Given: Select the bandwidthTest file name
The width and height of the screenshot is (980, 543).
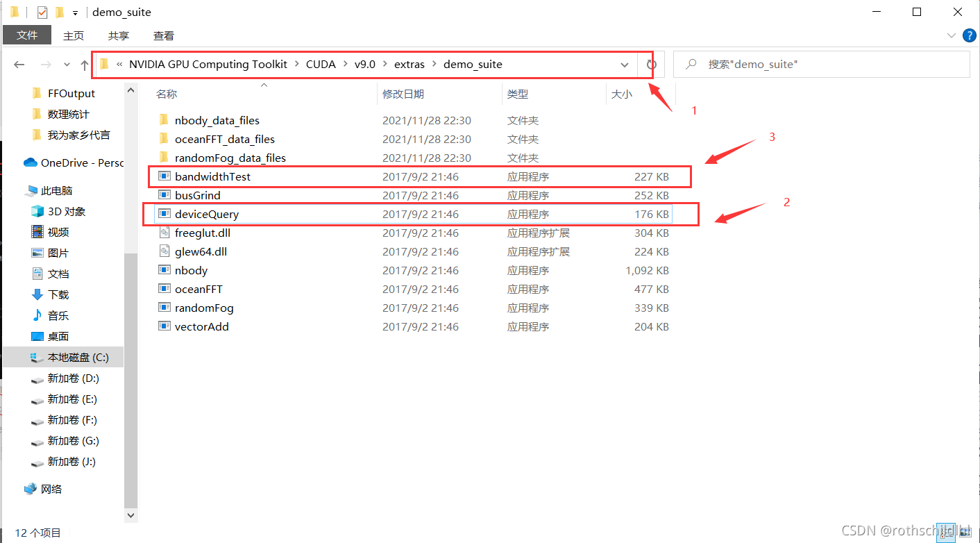Looking at the screenshot, I should 212,176.
